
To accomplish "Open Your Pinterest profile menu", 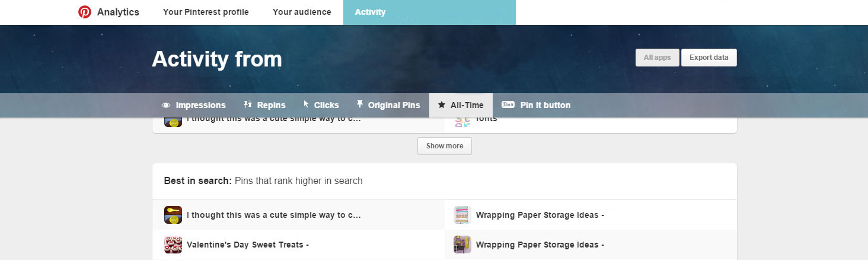I will click(x=206, y=12).
